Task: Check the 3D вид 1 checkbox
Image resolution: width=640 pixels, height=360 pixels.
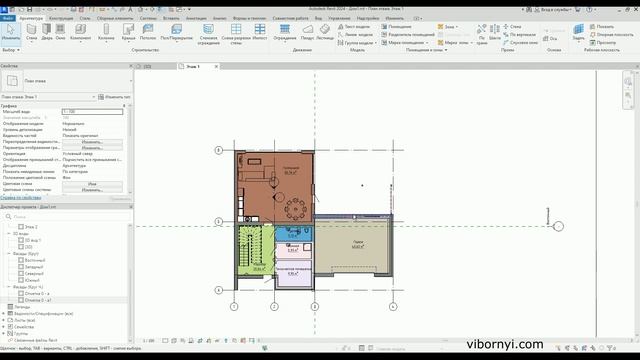Action: pyautogui.click(x=21, y=240)
